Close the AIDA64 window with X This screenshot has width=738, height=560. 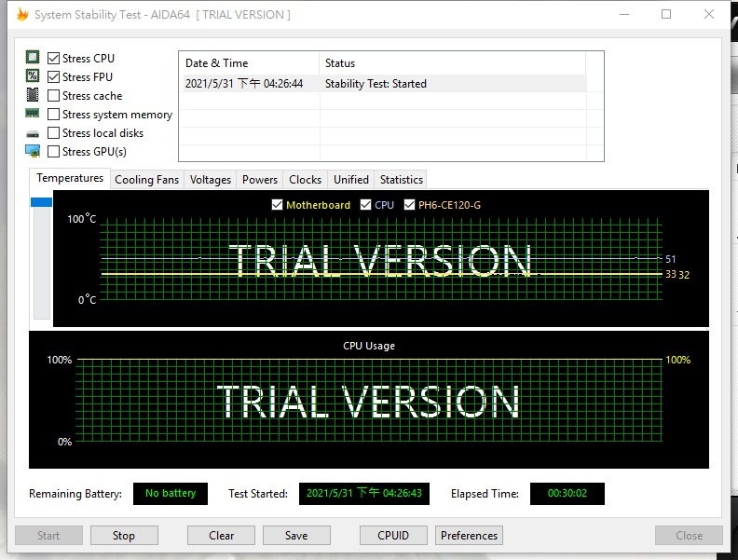(709, 15)
